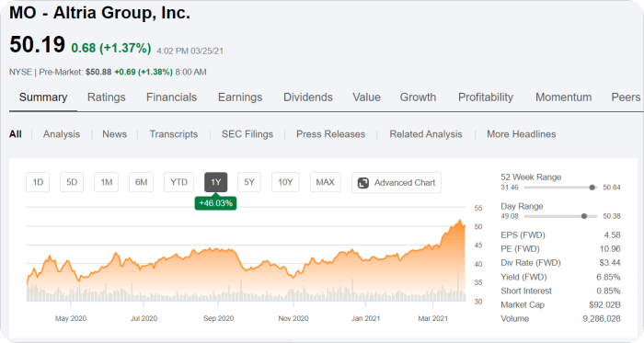Click More Headlines link

(522, 134)
